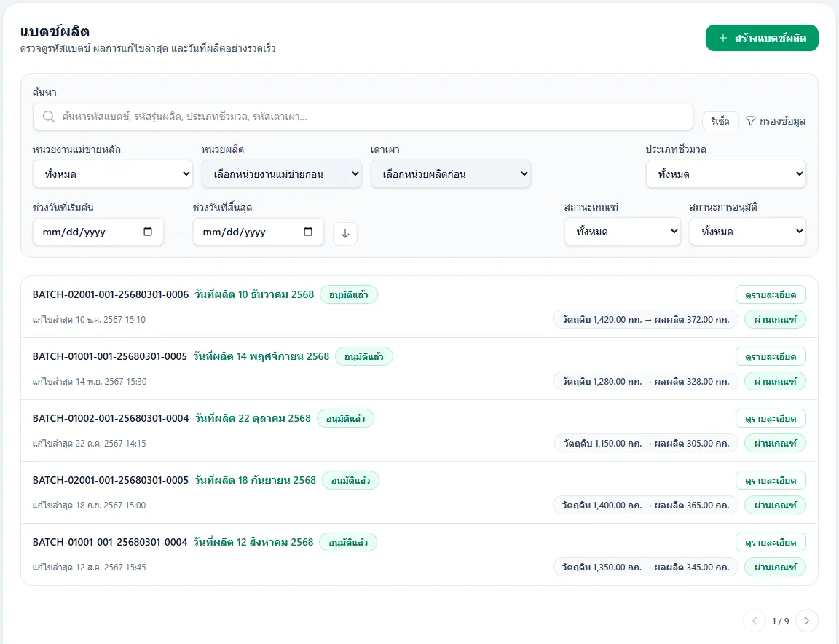Screen dimensions: 839x644
Task: Open ประเภทชีวมวล dropdown
Action: click(725, 174)
